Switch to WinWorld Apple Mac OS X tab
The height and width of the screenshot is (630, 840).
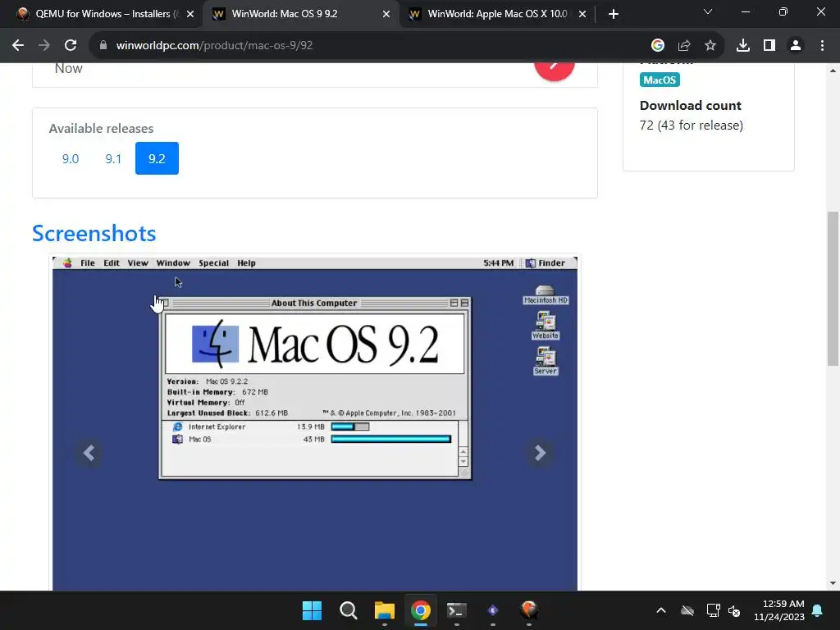pyautogui.click(x=496, y=14)
